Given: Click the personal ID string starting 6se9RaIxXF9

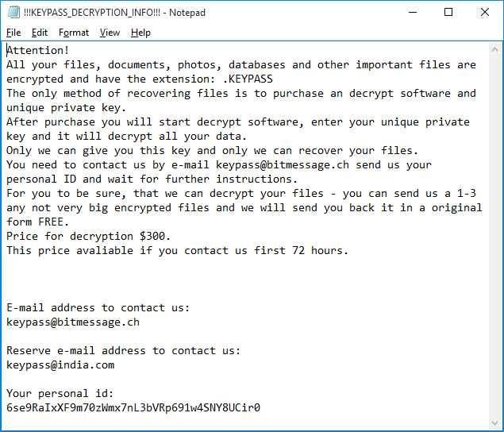Looking at the screenshot, I should pos(133,408).
